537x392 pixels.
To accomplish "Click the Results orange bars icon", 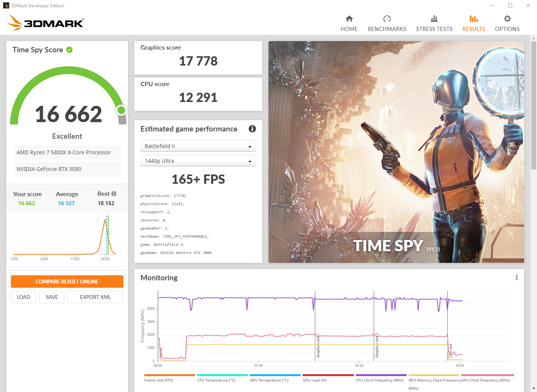I will (x=474, y=19).
